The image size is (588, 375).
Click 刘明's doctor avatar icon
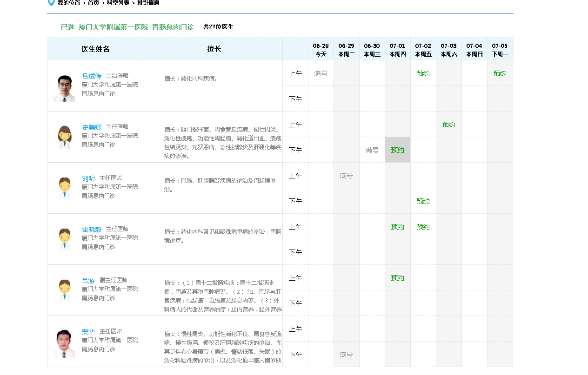click(64, 188)
